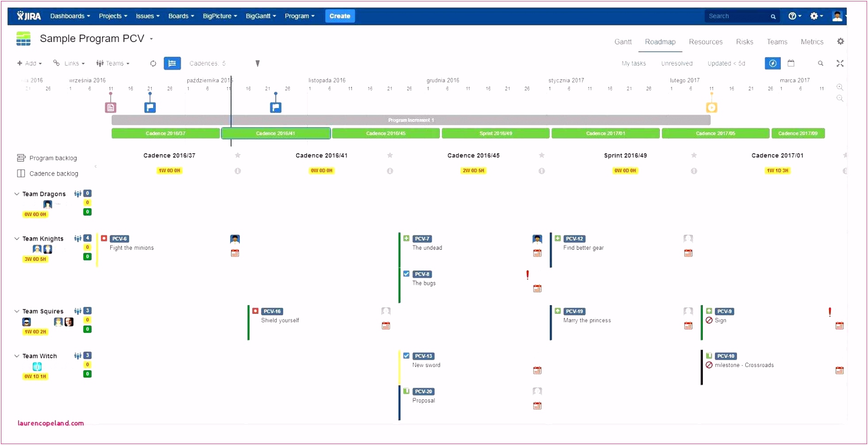Open issue PCV-10 key link
This screenshot has height=445, width=868.
point(726,356)
